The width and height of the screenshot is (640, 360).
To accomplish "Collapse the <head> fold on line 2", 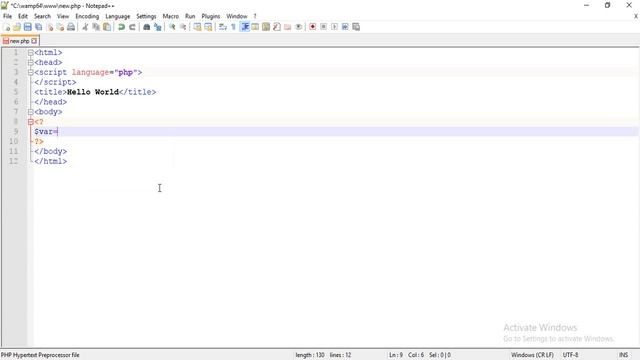I will click(31, 62).
